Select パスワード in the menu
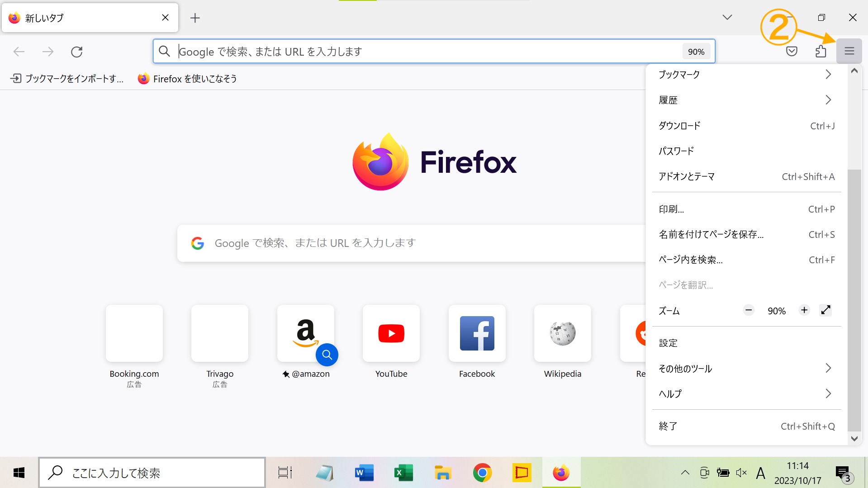Image resolution: width=868 pixels, height=488 pixels. pyautogui.click(x=746, y=151)
